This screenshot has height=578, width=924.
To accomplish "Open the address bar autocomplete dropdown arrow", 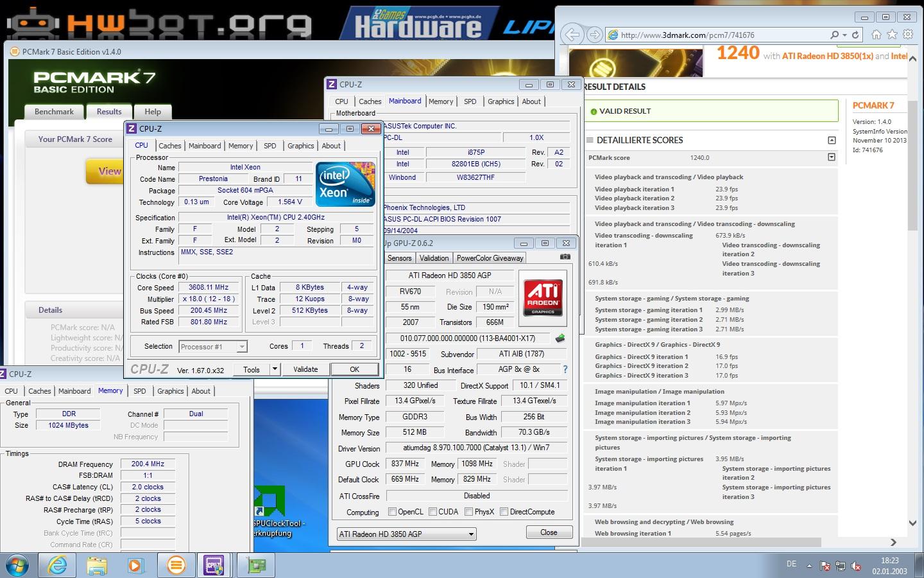I will tap(844, 35).
